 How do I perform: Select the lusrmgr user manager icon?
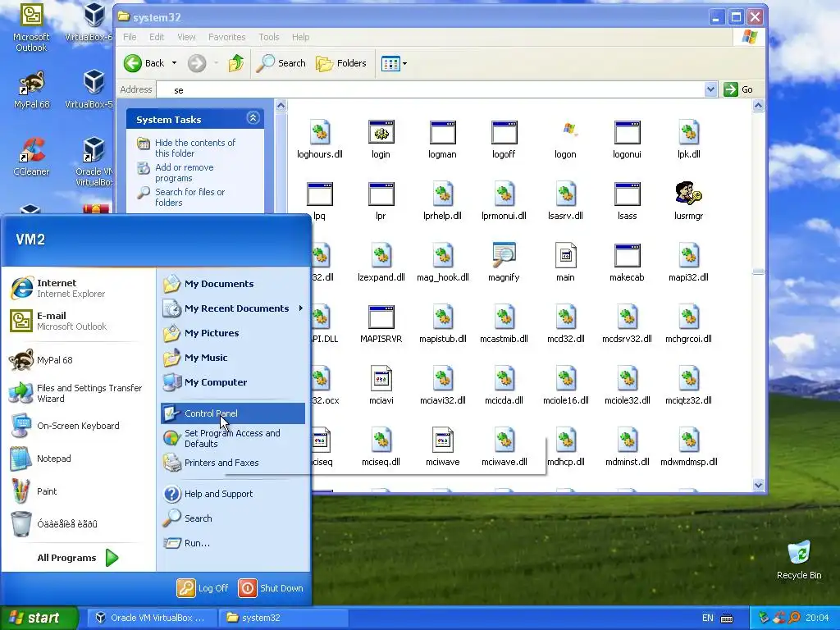point(688,194)
